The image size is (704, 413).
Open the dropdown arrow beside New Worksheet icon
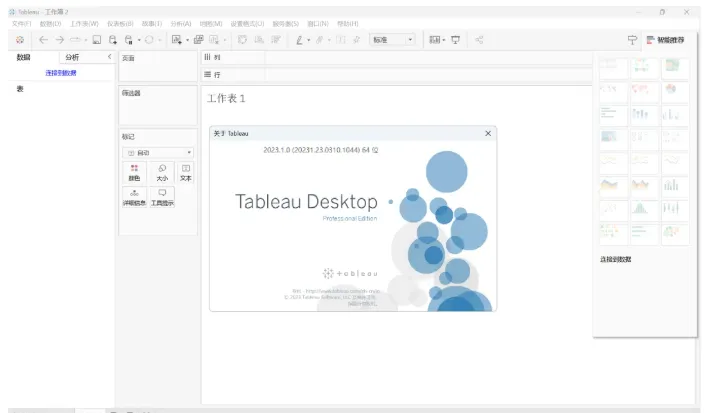pyautogui.click(x=187, y=40)
